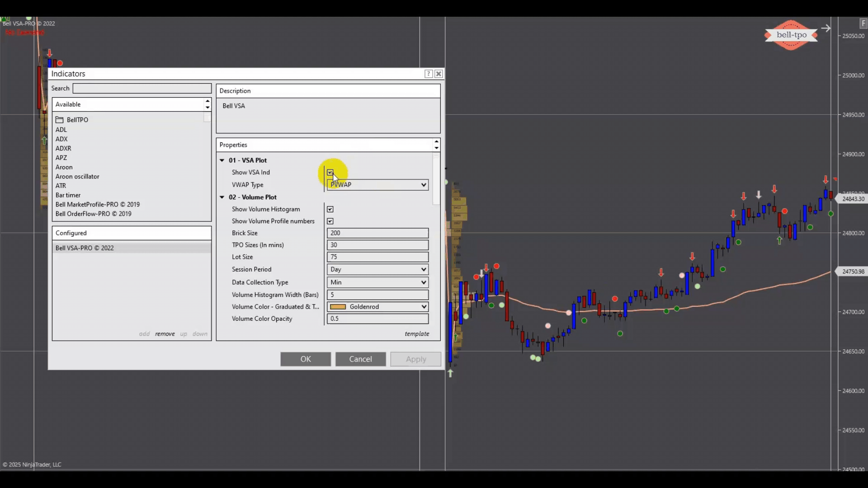Collapse the 02 - Volume Plot section
Viewport: 868px width, 488px height.
pyautogui.click(x=222, y=197)
